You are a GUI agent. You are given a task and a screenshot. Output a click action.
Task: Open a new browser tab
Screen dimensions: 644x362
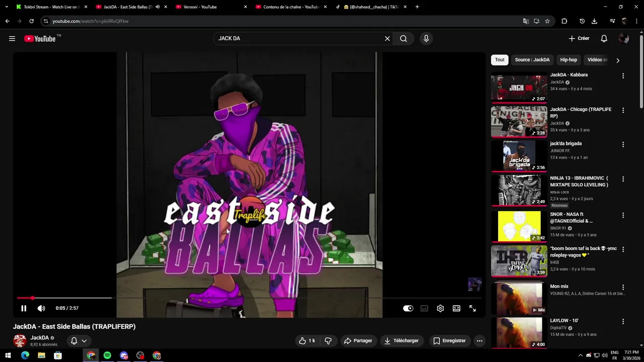pyautogui.click(x=417, y=7)
